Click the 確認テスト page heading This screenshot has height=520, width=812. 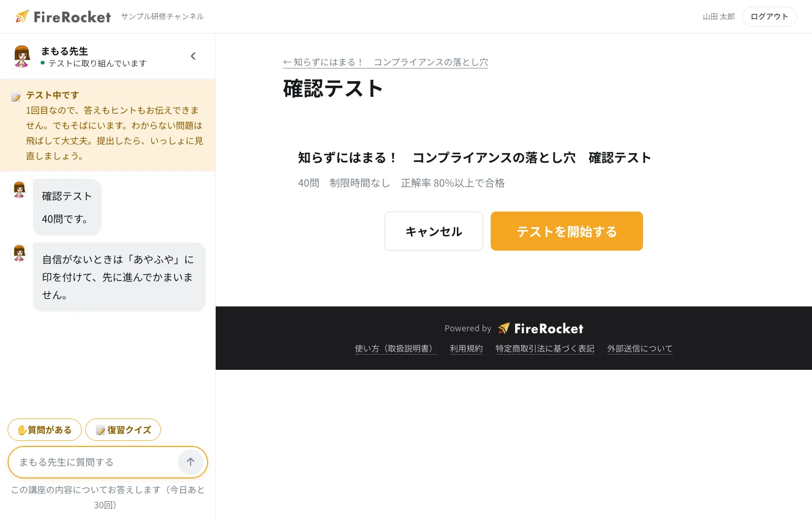coord(333,89)
